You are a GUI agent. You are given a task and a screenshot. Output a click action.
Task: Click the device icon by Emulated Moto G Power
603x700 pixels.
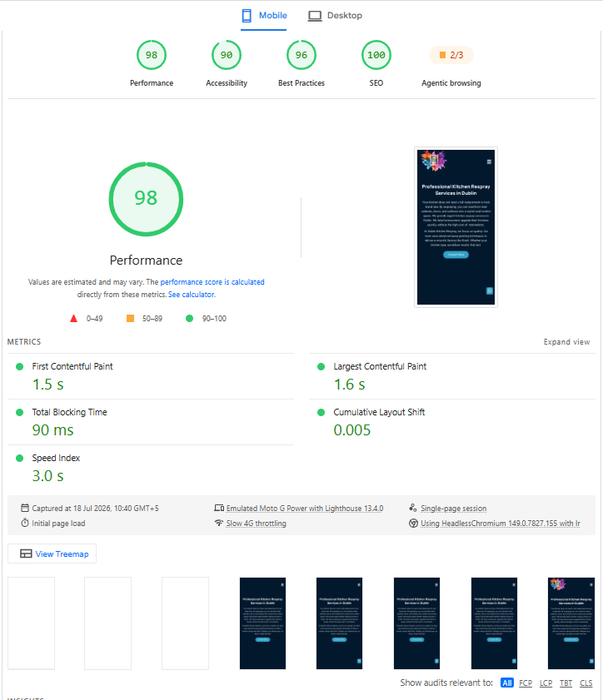tap(219, 508)
